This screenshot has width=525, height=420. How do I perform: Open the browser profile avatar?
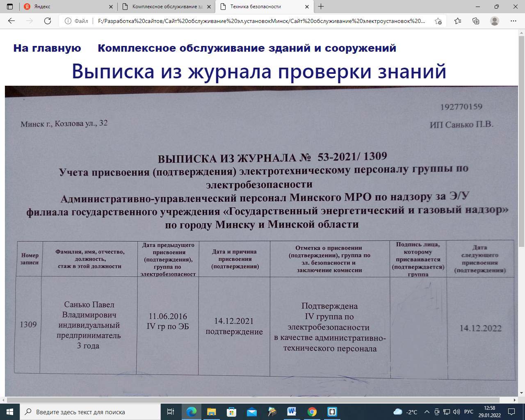click(x=495, y=21)
